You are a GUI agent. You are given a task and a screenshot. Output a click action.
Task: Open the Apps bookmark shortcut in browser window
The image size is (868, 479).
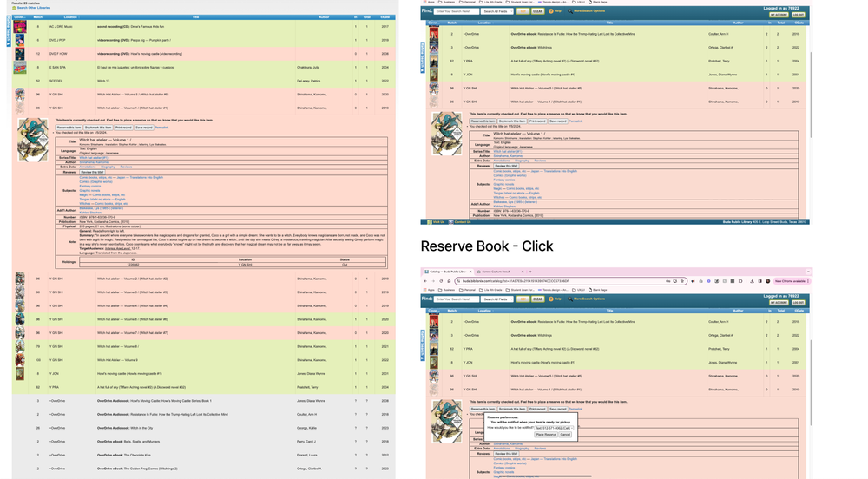click(x=429, y=290)
